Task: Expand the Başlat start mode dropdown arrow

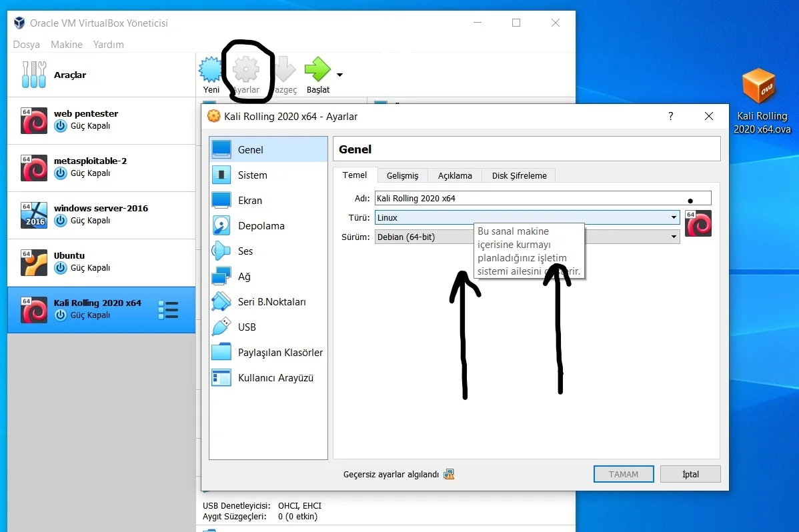Action: tap(339, 75)
